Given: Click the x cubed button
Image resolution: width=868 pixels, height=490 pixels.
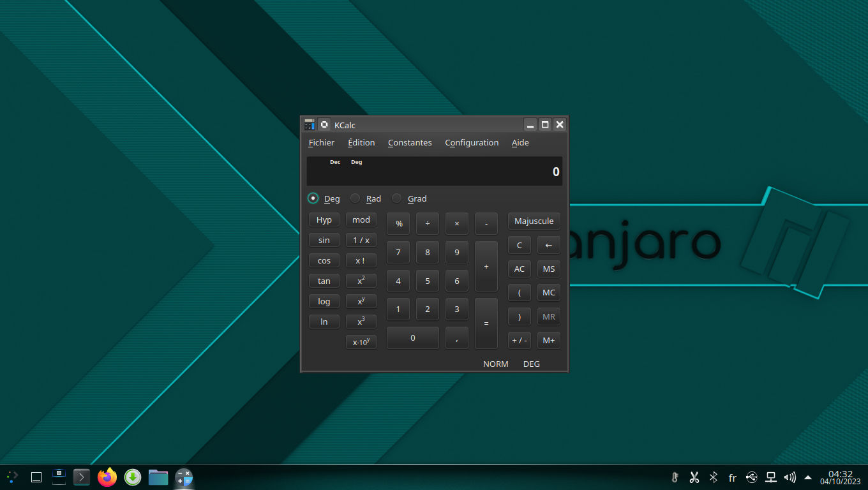Looking at the screenshot, I should coord(361,322).
